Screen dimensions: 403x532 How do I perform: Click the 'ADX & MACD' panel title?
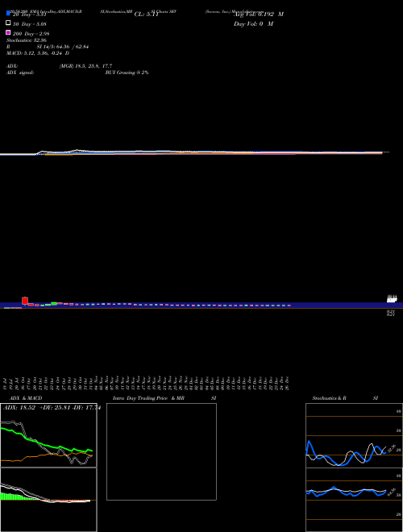[x=26, y=398]
